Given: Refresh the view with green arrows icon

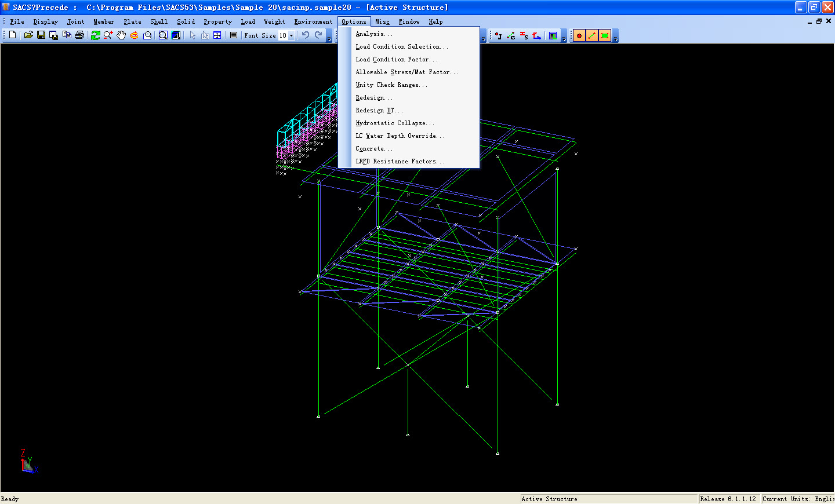Looking at the screenshot, I should pos(96,35).
